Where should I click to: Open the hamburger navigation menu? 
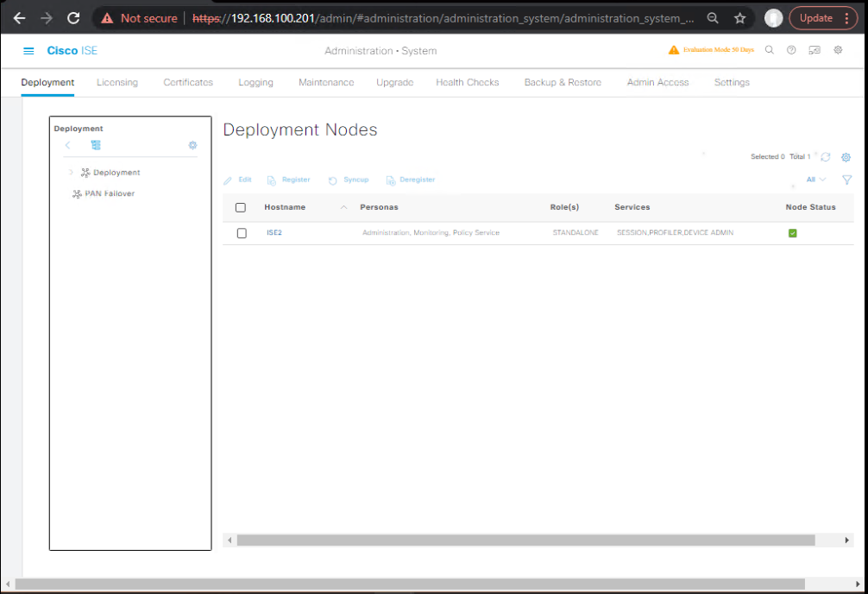[28, 51]
